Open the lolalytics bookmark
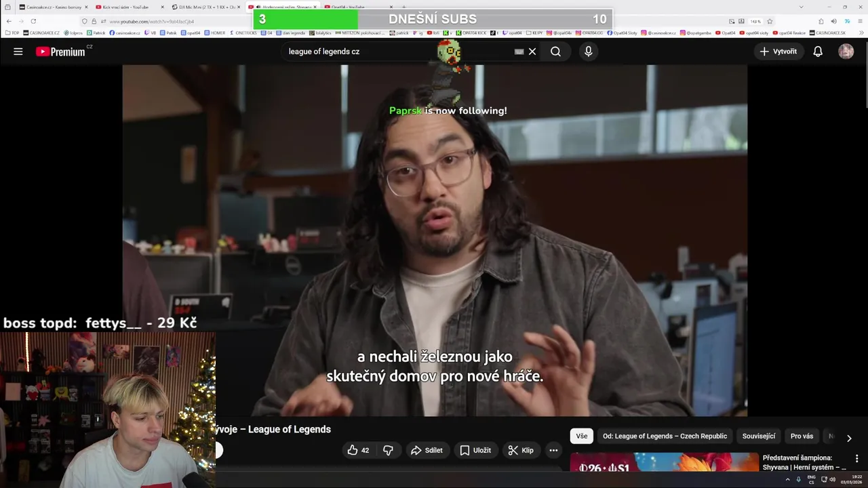This screenshot has width=868, height=488. (320, 33)
